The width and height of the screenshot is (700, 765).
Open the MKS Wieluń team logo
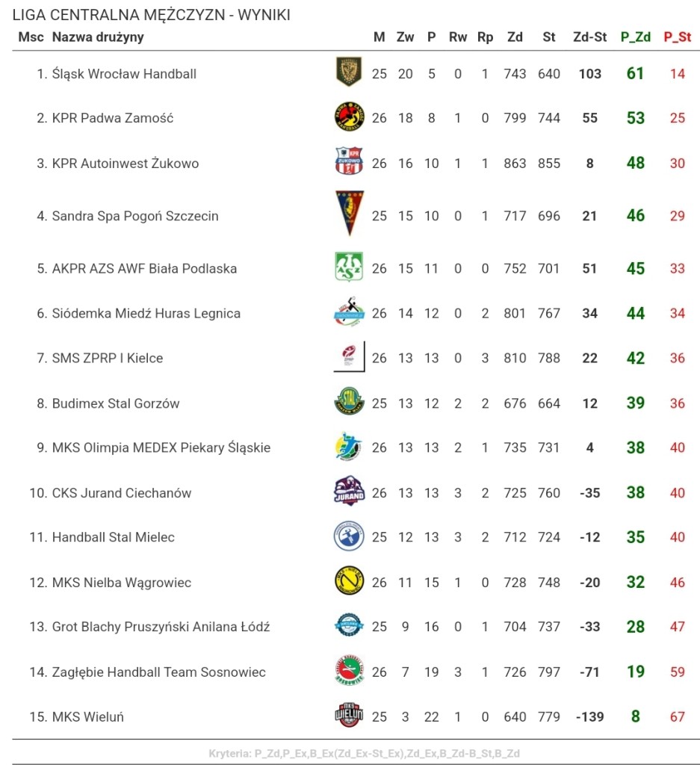tap(350, 715)
